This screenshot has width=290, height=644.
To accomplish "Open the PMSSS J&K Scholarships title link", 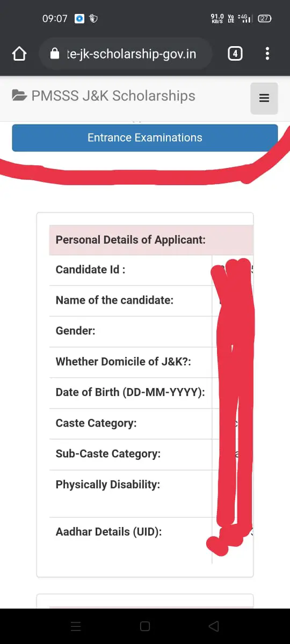I will point(113,96).
